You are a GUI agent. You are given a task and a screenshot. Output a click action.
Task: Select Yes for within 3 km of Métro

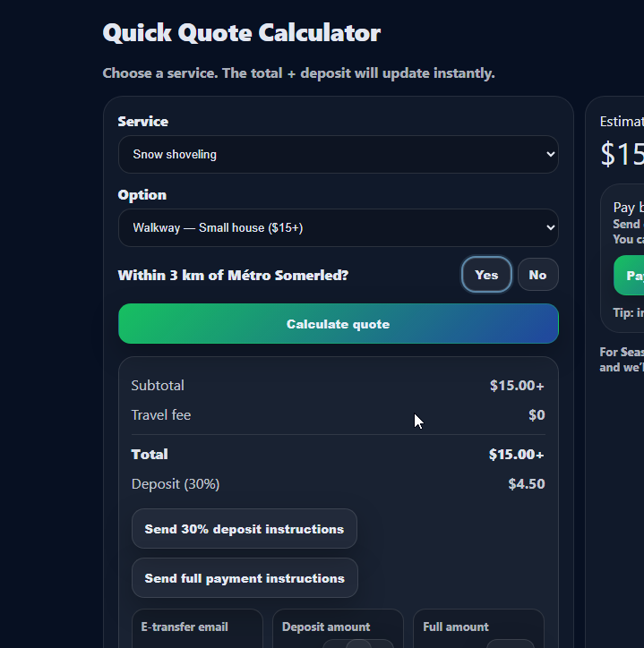point(486,275)
